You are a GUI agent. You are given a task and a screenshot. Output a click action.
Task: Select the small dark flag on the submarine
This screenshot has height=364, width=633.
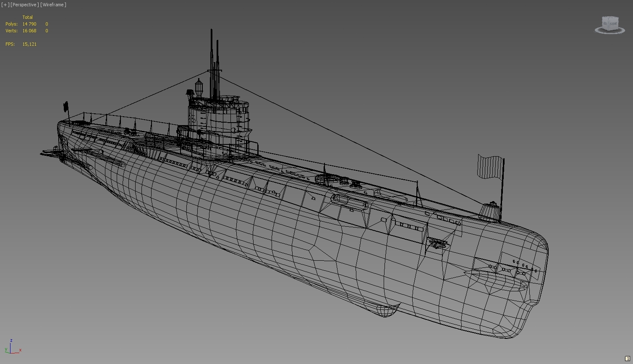pyautogui.click(x=66, y=107)
